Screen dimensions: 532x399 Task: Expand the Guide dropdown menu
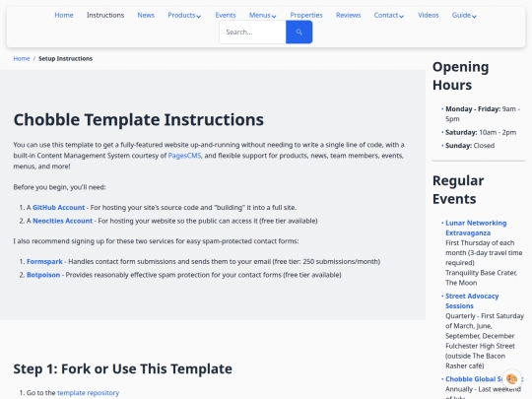click(464, 15)
